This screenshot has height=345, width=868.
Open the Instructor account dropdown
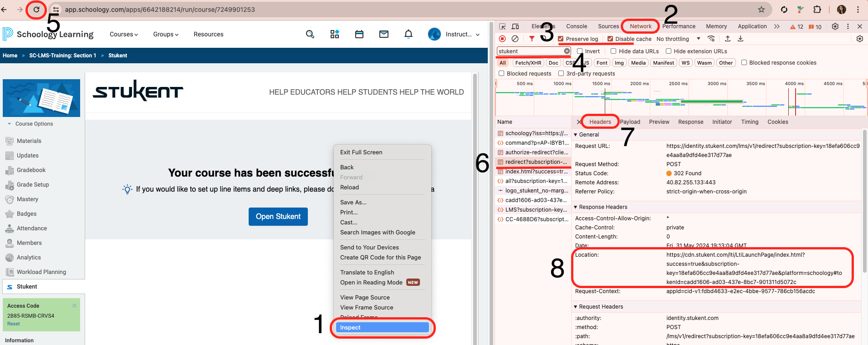454,34
